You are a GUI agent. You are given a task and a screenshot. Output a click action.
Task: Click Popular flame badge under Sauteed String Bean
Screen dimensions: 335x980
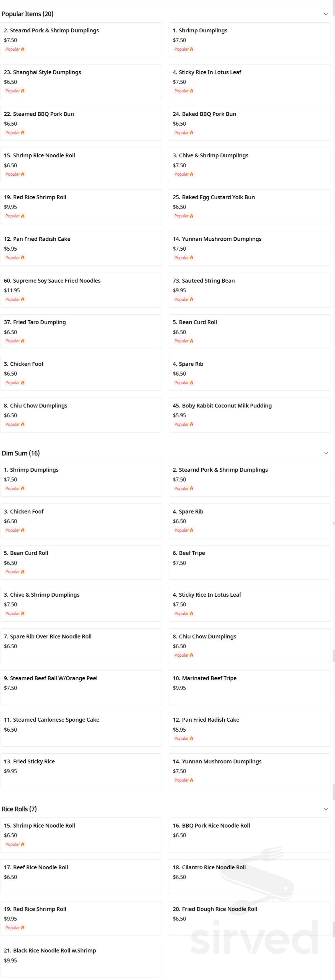[x=184, y=299]
